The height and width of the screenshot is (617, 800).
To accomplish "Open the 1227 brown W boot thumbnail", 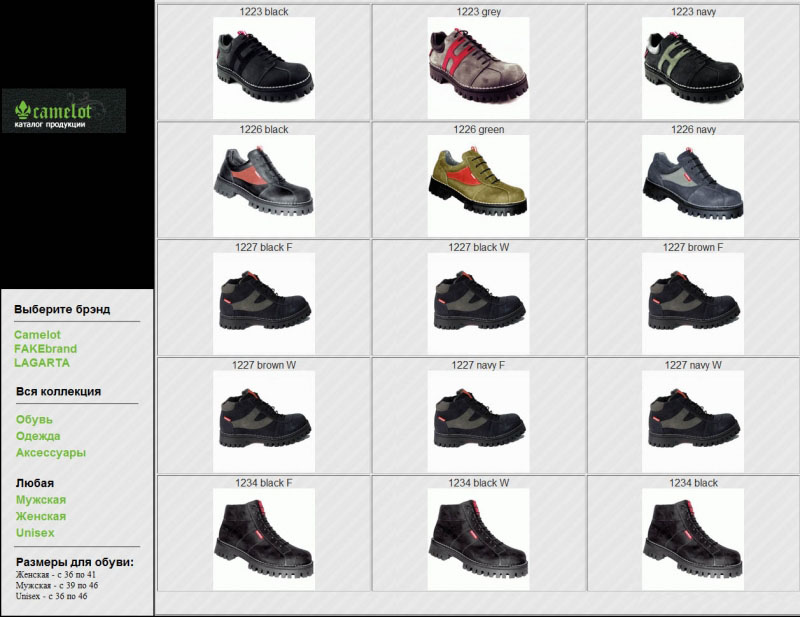I will (264, 422).
